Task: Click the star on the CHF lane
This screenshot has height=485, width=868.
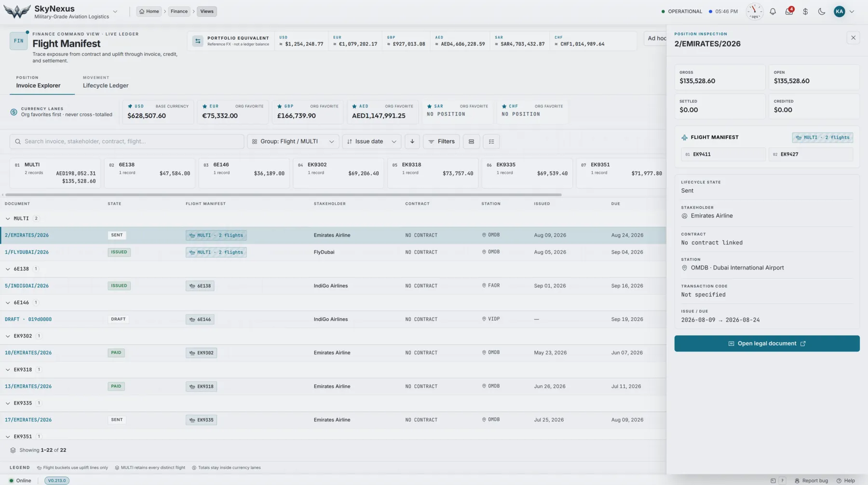Action: (504, 107)
